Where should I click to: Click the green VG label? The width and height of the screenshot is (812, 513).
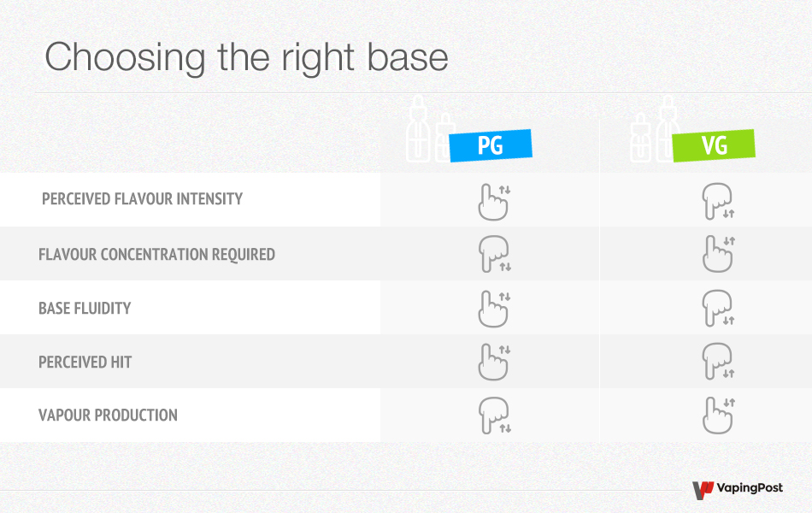point(713,145)
